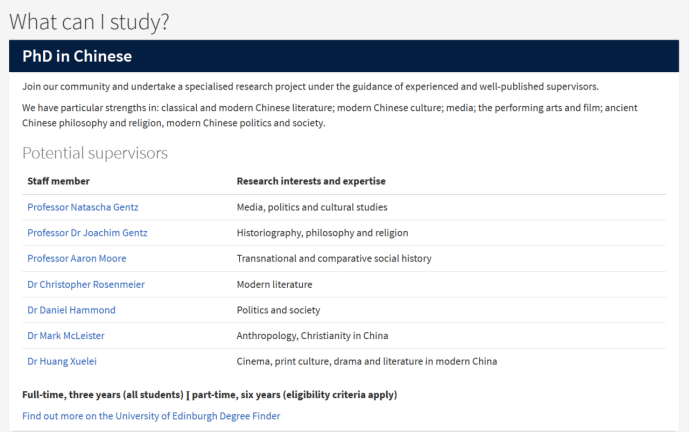The width and height of the screenshot is (689, 433).
Task: Click Transnational and comparative social history text
Action: pos(334,258)
